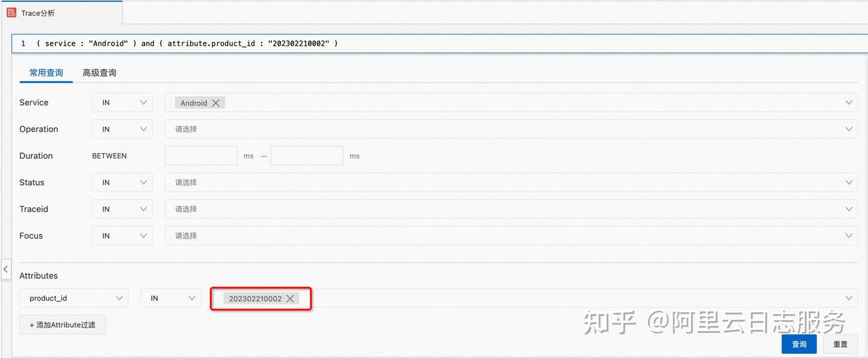Viewport: 868px width, 358px height.
Task: Click the Trace分析 page icon
Action: [x=11, y=13]
